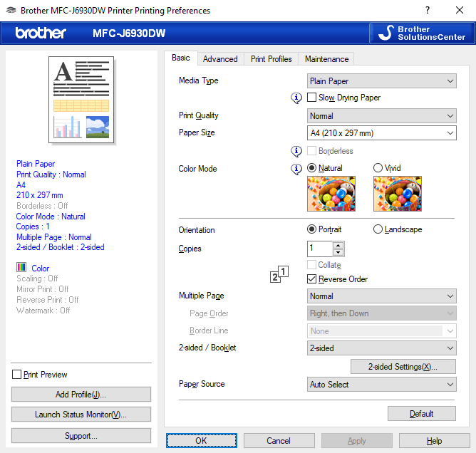Screen dimensions: 476x453
Task: Click 'Color Mode : Natural' summary text
Action: click(51, 217)
